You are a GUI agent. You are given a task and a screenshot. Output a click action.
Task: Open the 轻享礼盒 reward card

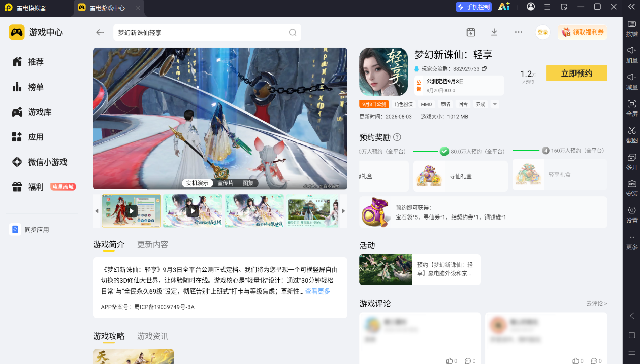coord(560,175)
